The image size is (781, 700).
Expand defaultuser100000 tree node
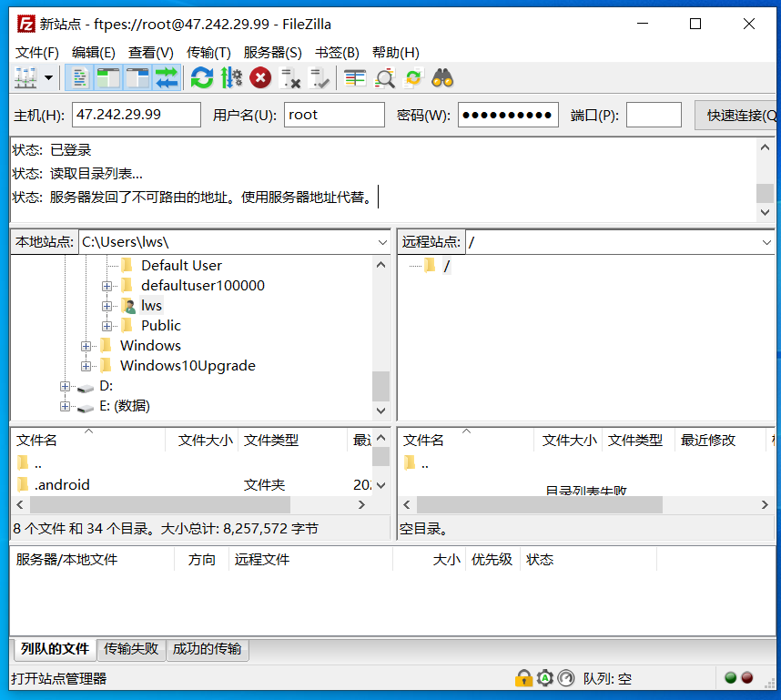[106, 286]
